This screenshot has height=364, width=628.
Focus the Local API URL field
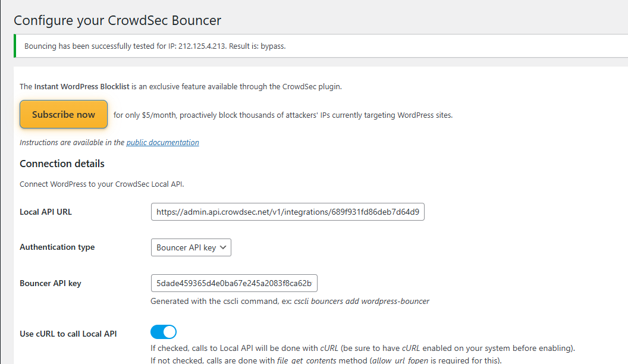pos(288,212)
